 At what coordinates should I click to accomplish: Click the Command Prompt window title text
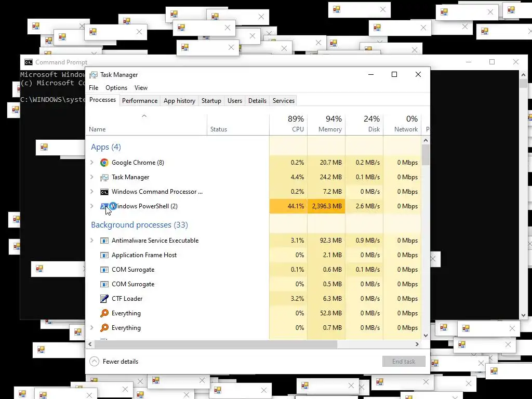click(x=61, y=62)
